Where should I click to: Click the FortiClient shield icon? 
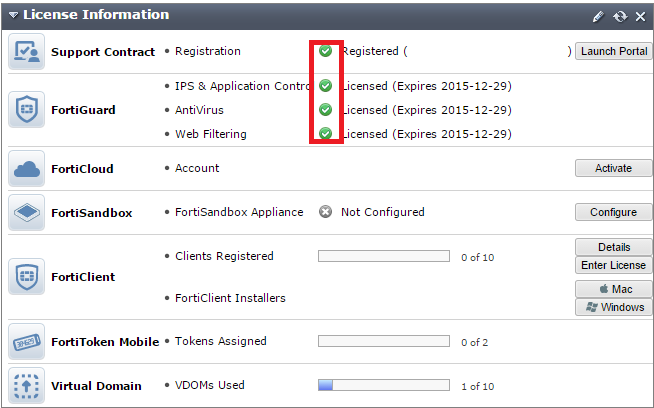tap(27, 277)
